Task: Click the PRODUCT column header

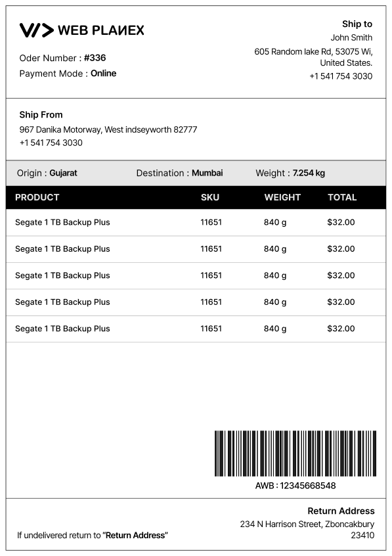Action: (x=37, y=198)
